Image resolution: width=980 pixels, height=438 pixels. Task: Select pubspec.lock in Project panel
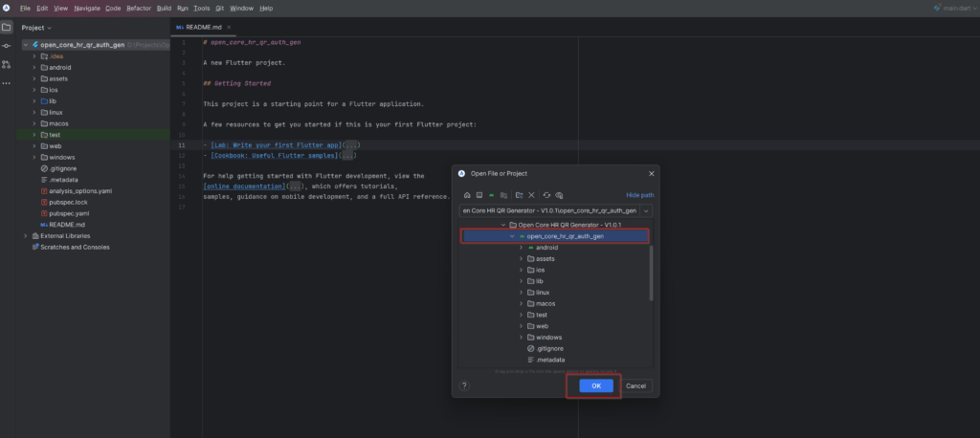tap(69, 203)
